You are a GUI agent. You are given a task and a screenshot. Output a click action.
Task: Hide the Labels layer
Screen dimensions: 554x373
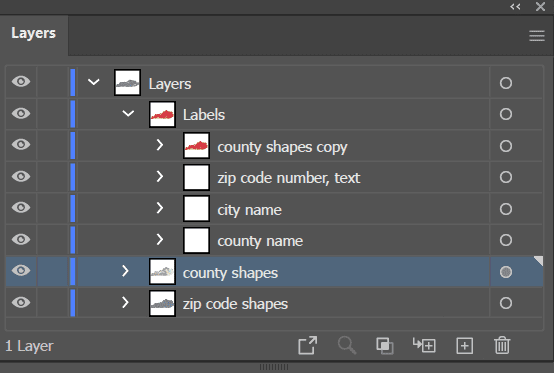(x=21, y=114)
